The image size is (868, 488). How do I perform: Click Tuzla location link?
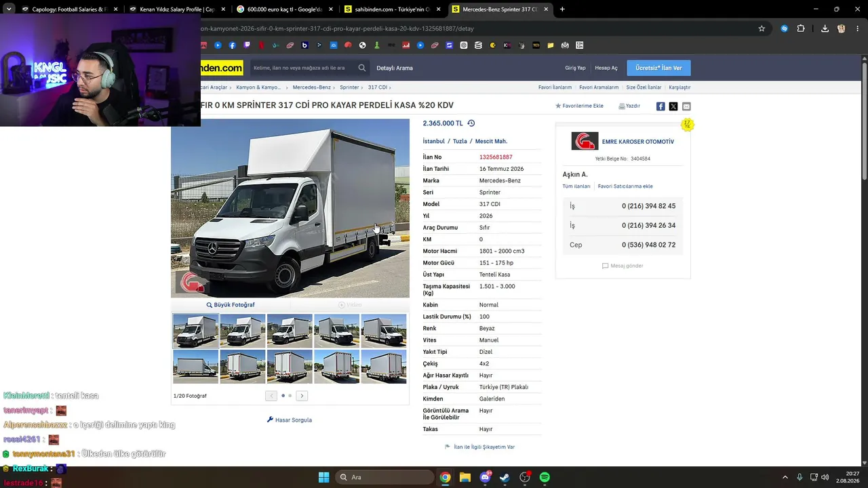[x=460, y=142]
